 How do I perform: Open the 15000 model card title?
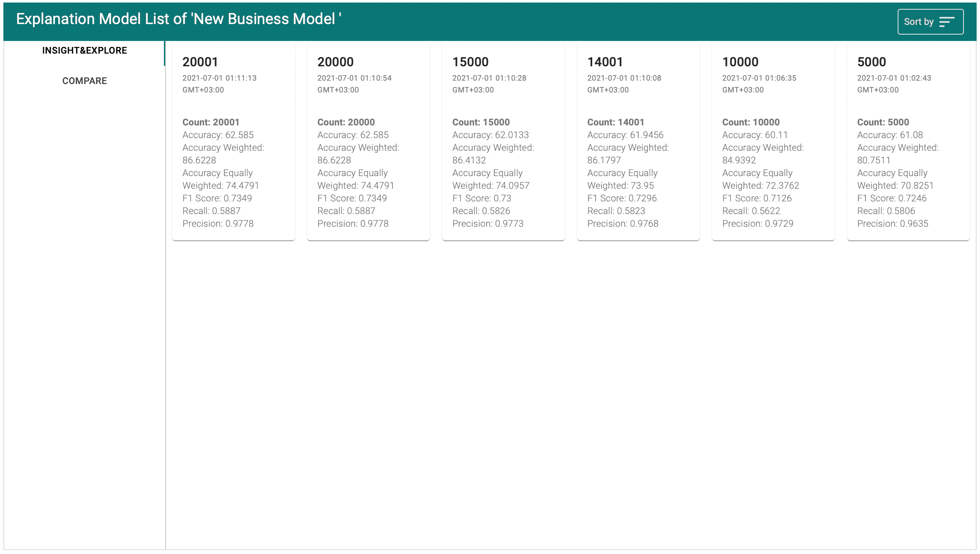pos(470,62)
